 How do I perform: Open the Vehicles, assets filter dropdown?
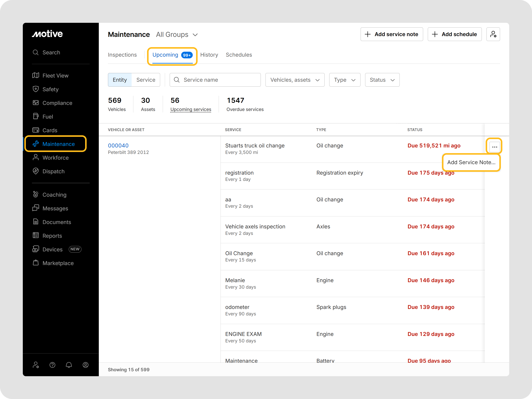click(x=295, y=80)
